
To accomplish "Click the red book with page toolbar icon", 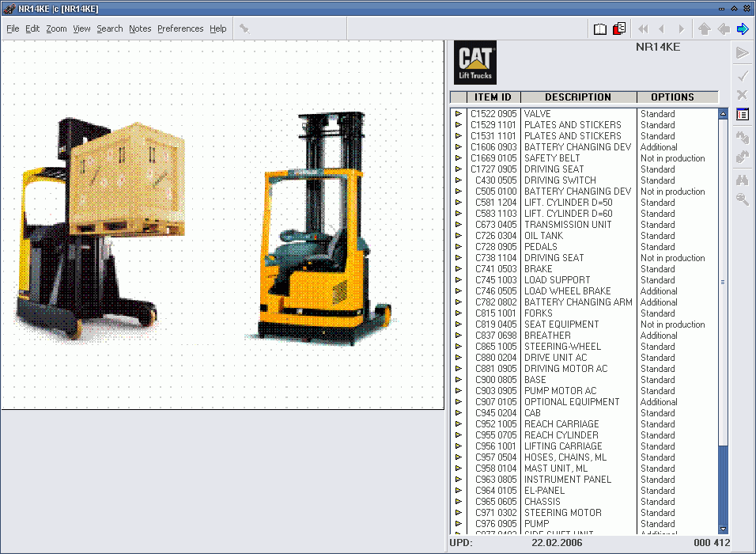I will point(619,28).
